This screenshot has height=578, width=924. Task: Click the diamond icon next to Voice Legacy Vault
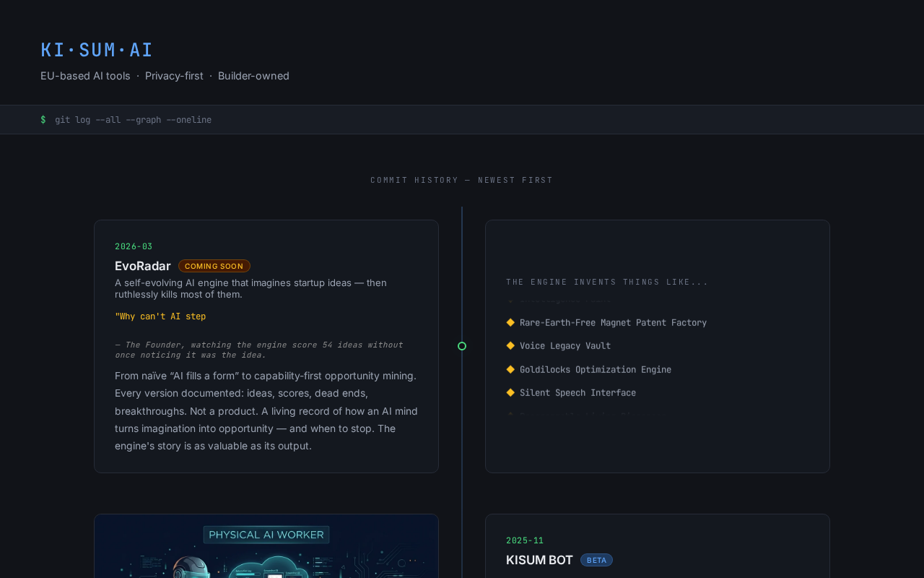click(x=510, y=346)
